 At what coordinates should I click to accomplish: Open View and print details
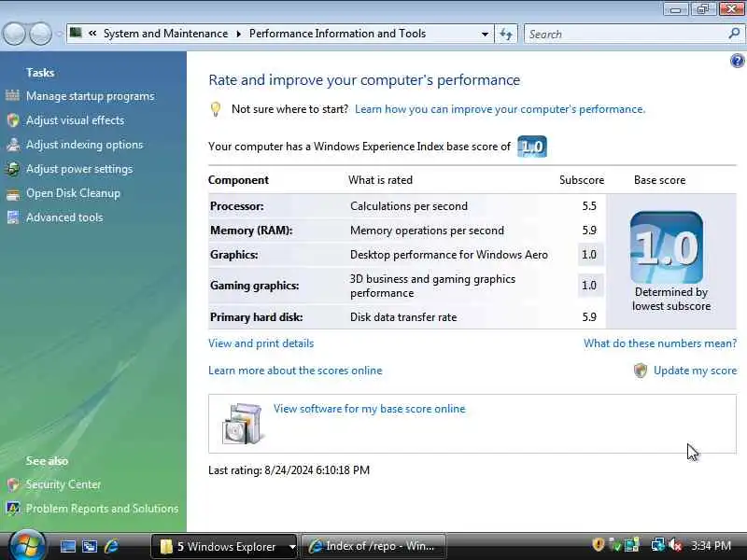(x=261, y=343)
